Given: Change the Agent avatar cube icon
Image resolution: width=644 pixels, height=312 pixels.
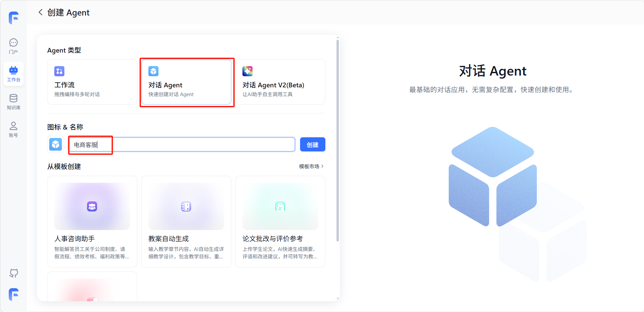Looking at the screenshot, I should tap(56, 145).
